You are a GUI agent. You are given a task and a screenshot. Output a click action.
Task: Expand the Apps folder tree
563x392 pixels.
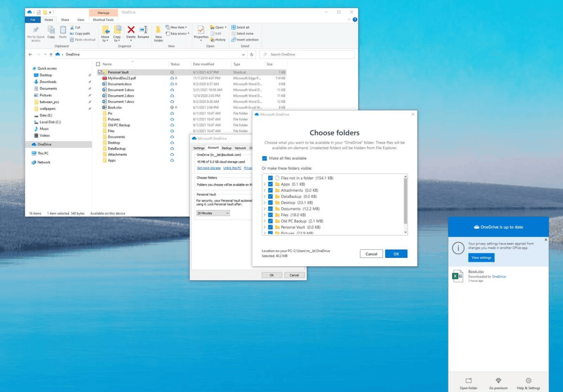point(264,184)
